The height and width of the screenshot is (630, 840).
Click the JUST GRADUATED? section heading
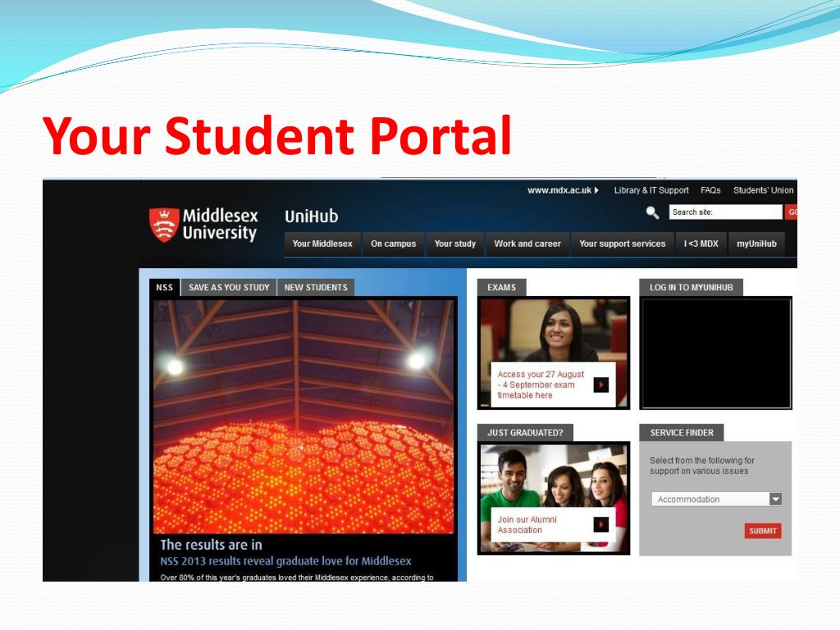(525, 433)
